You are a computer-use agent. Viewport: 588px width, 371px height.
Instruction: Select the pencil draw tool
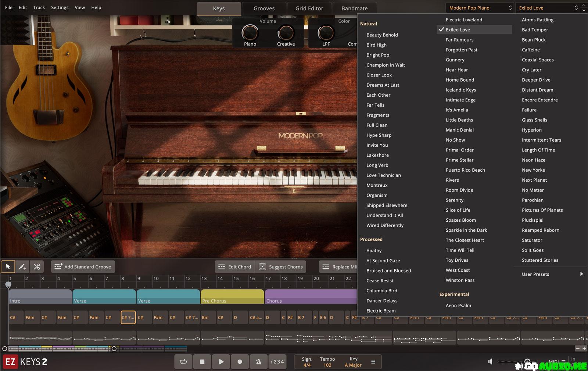[x=22, y=267]
